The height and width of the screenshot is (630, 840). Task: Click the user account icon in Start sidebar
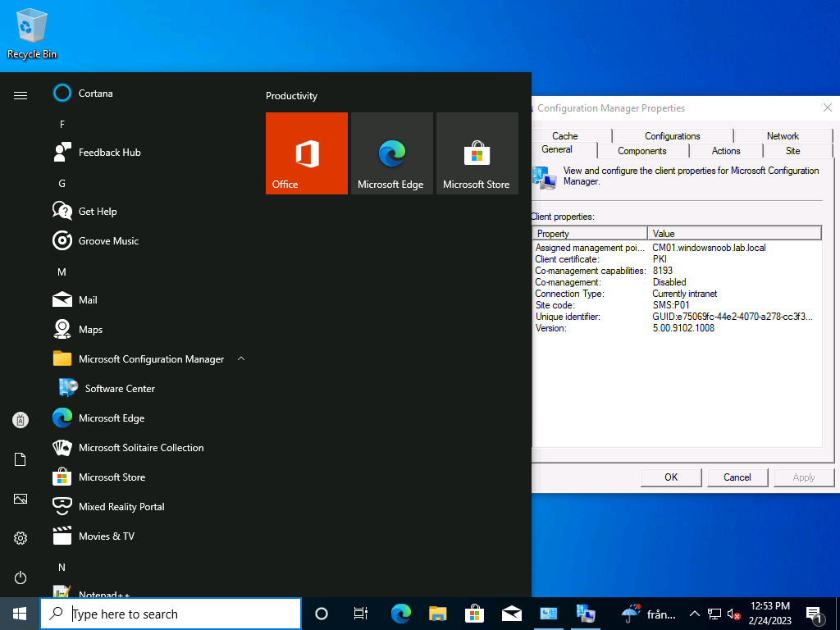coord(21,420)
